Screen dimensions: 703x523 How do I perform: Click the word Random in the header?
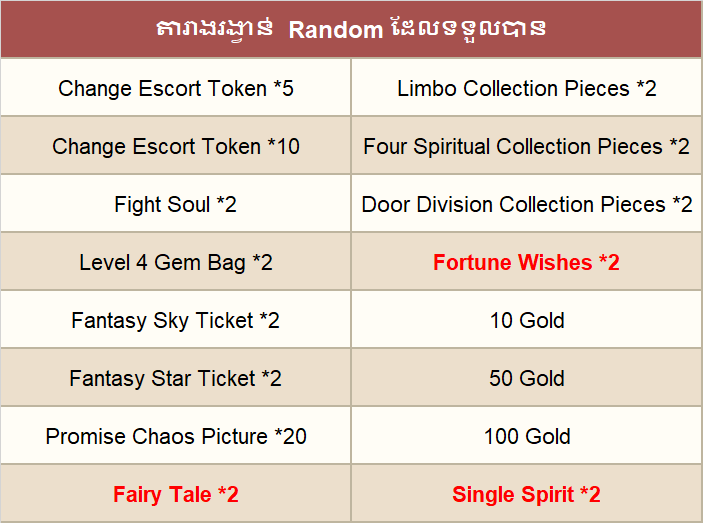click(335, 30)
